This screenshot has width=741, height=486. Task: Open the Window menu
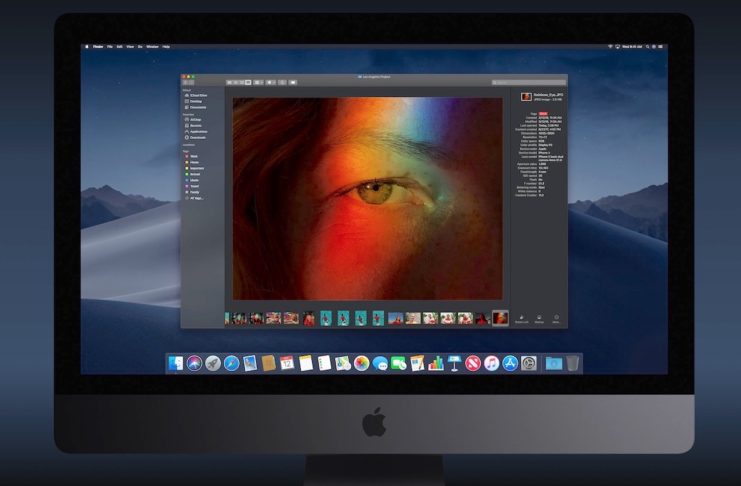152,47
